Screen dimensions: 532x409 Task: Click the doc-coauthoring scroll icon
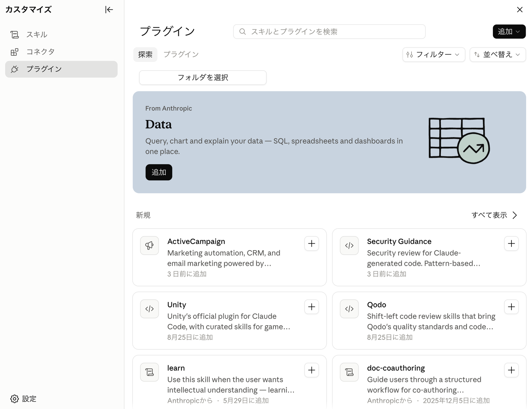[x=349, y=372]
